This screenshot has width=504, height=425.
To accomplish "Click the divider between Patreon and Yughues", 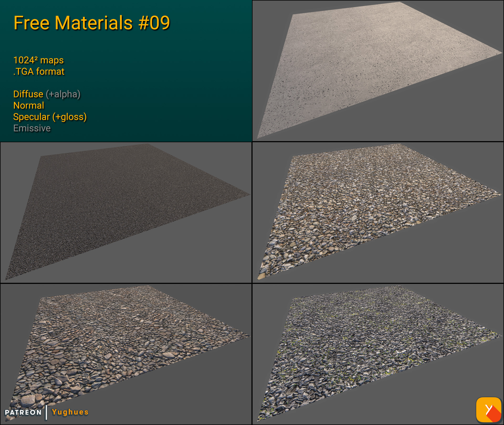I will pos(46,412).
